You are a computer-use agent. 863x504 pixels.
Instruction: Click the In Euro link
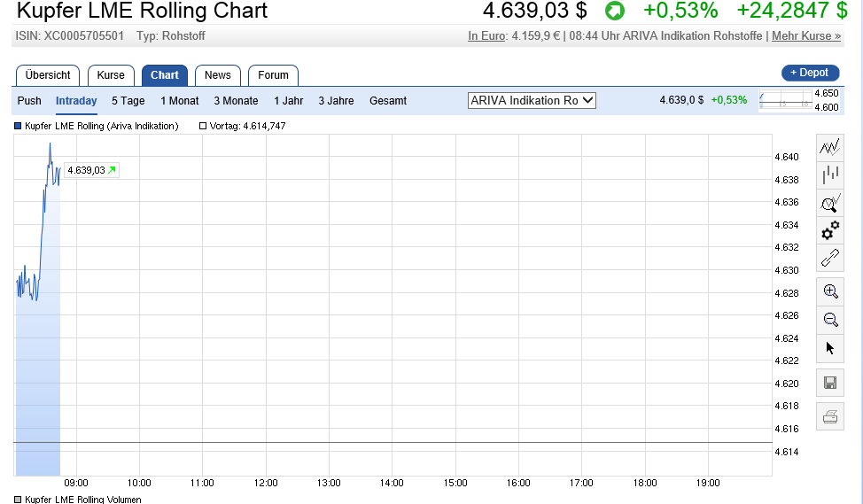[x=486, y=35]
